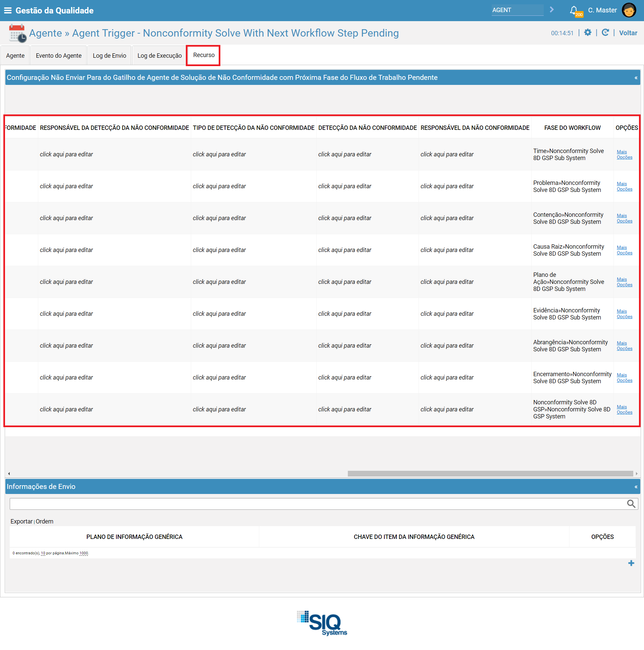Screen dimensions: 644x650
Task: Click right arrow of horizontal scrollbar
Action: tap(636, 474)
